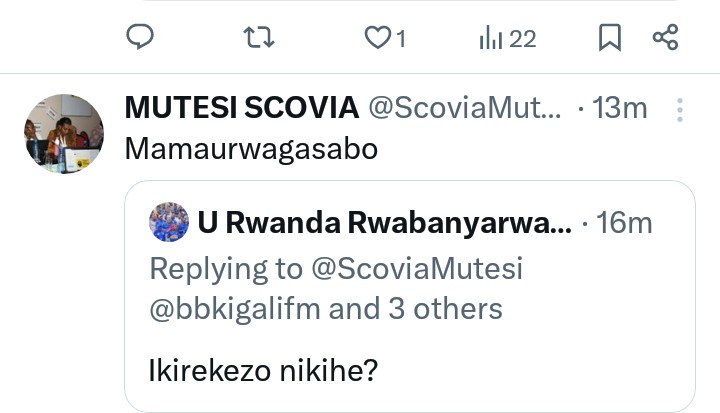The image size is (720, 413).
Task: Open the 13m timestamp link
Action: (620, 108)
